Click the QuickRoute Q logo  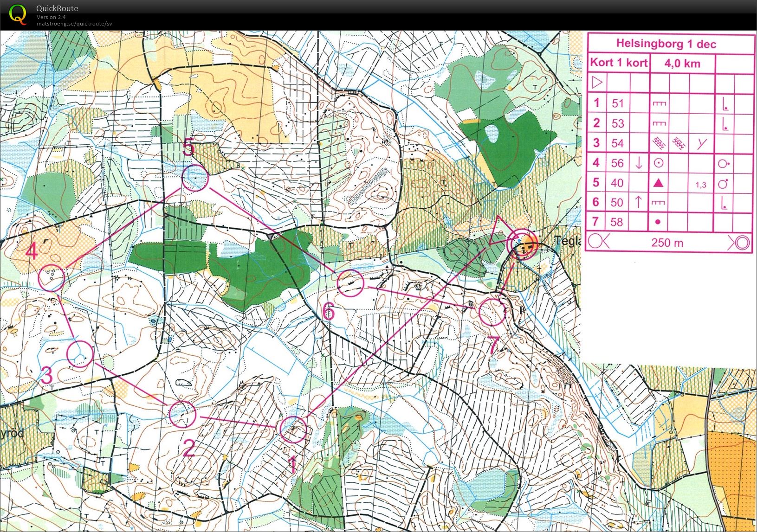coord(18,13)
